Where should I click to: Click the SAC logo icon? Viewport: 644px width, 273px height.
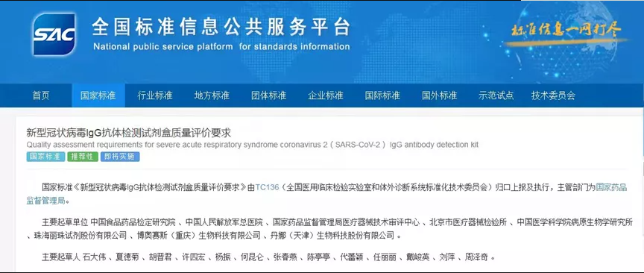tap(54, 34)
